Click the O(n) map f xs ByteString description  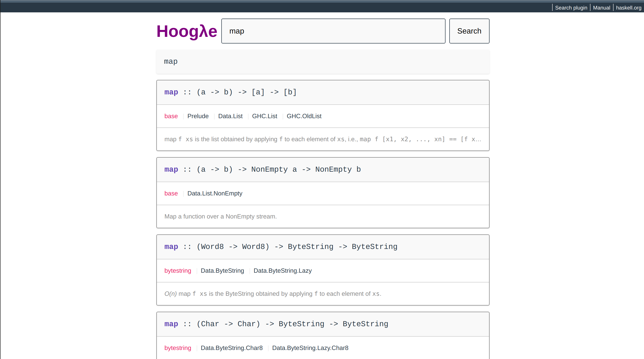273,294
